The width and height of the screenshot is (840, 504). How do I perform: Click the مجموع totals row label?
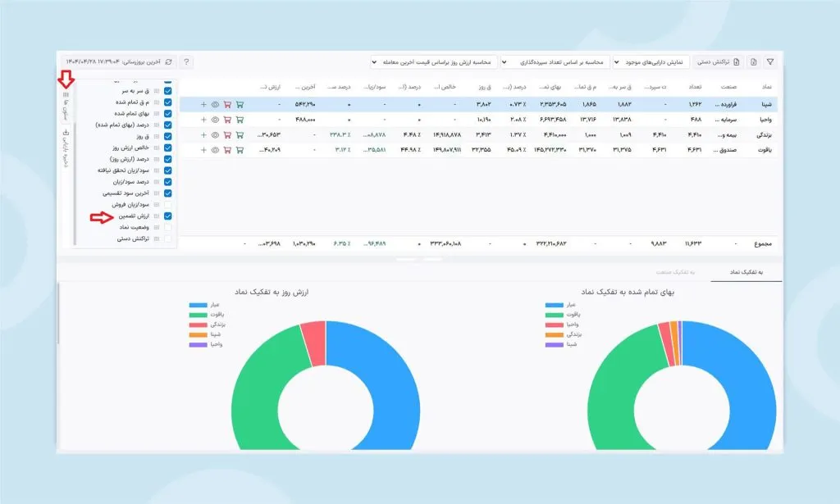coord(762,244)
